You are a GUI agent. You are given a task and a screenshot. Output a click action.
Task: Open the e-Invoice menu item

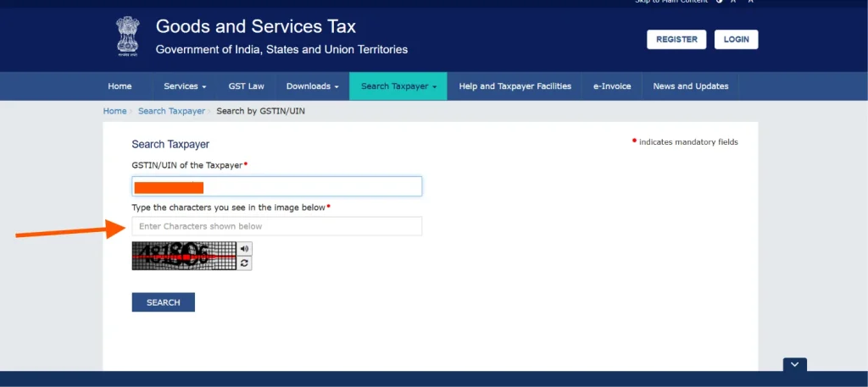pos(612,86)
